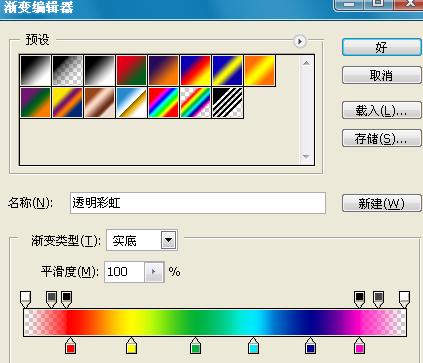Select the Violet, Green, Orange gradient preset

[36, 102]
